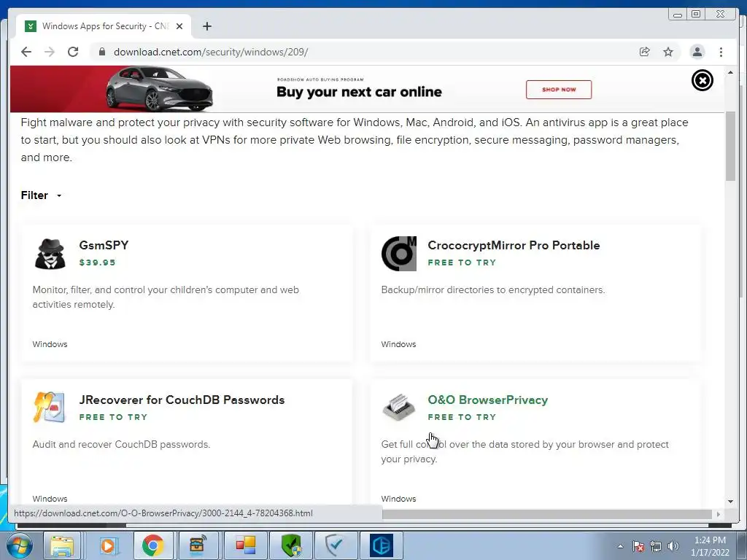Open a new browser tab
Screen dimensions: 747x560
click(206, 26)
